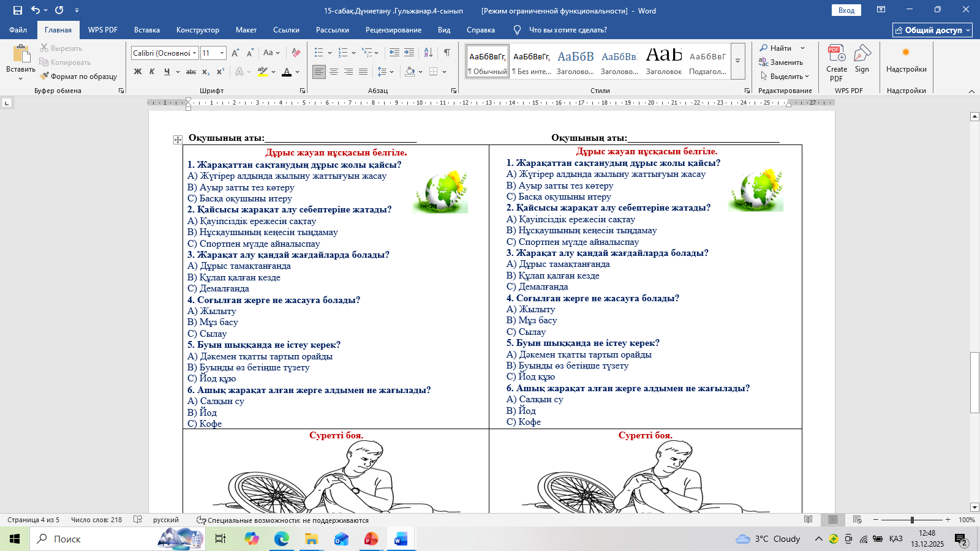Click the Format Painter brush icon
980x551 pixels.
(x=45, y=77)
